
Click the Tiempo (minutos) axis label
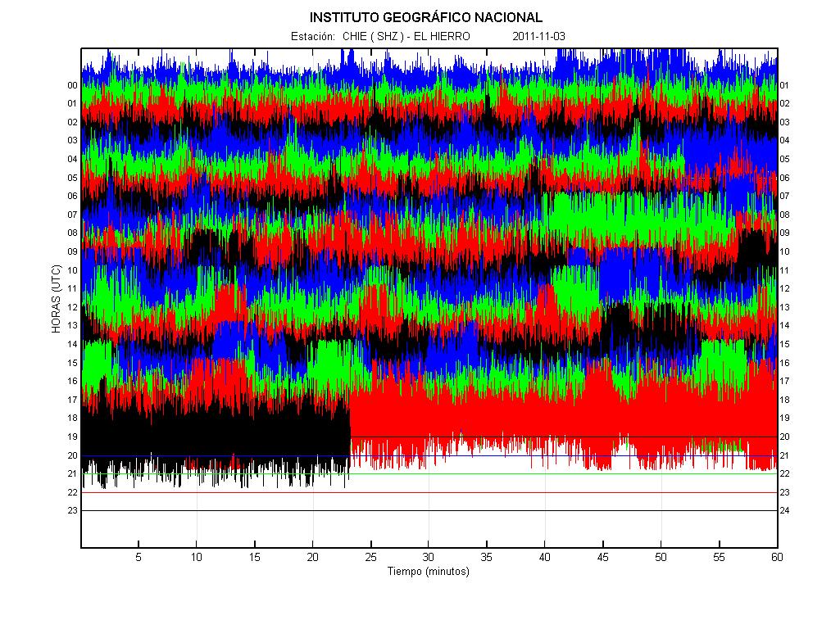[428, 572]
